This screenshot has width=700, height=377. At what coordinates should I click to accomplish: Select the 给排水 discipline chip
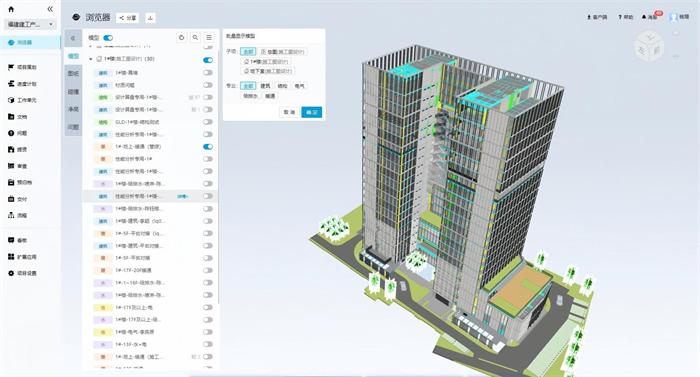pyautogui.click(x=250, y=96)
